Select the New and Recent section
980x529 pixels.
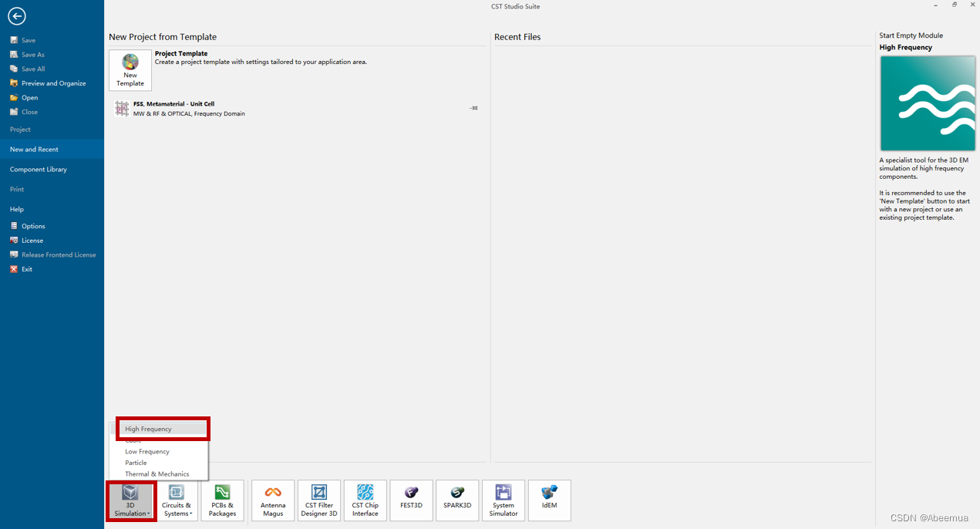coord(52,150)
